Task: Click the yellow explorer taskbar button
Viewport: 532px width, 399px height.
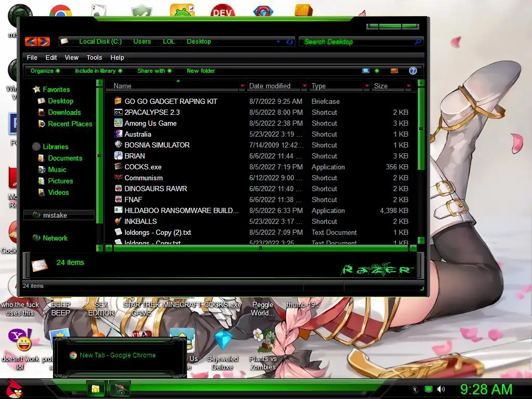Action: pyautogui.click(x=96, y=389)
